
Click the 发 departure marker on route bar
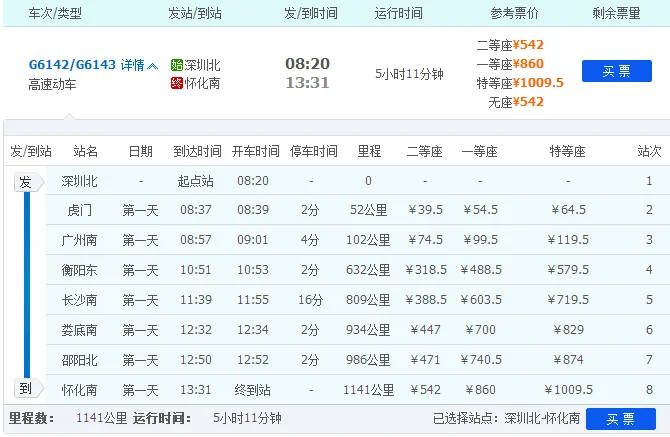[28, 182]
